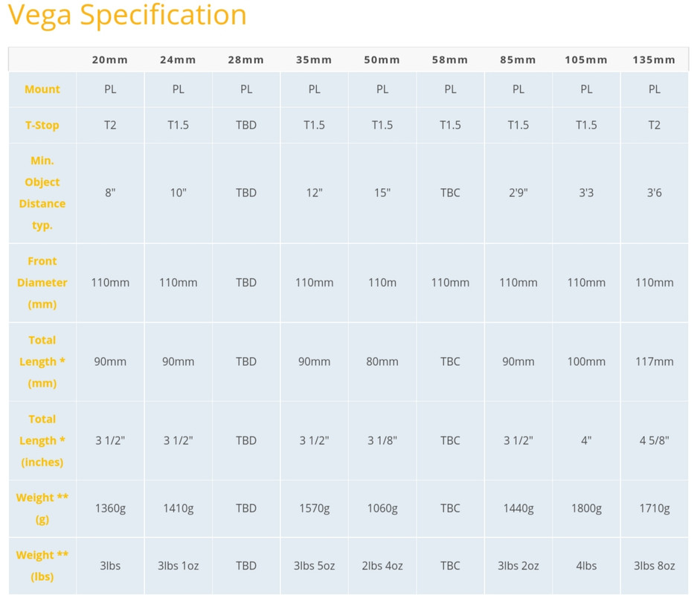Click the 3 1/8" length cell
Viewport: 700px width, 595px height.
[x=382, y=440]
